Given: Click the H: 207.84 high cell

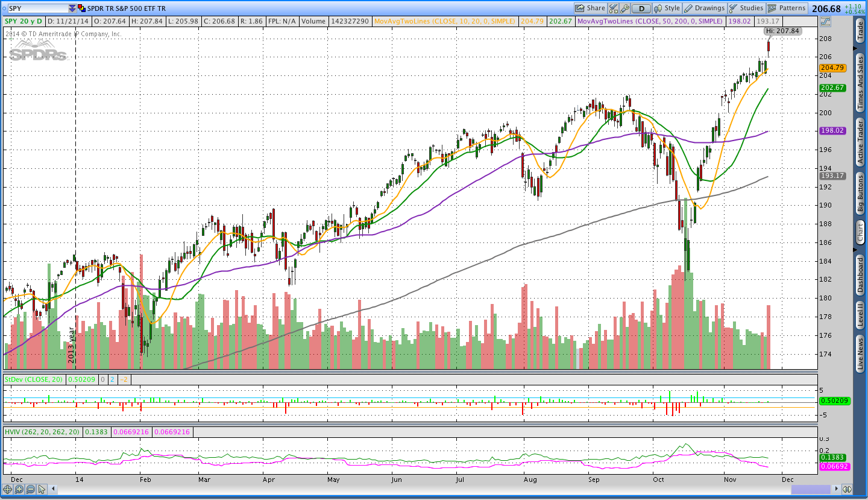Looking at the screenshot, I should (x=146, y=21).
